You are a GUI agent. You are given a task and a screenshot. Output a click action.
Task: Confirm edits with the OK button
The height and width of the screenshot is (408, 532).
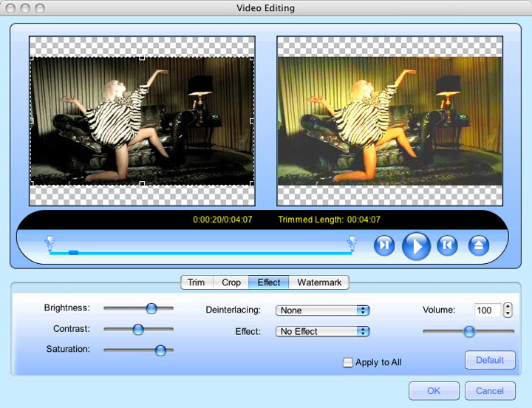click(434, 390)
